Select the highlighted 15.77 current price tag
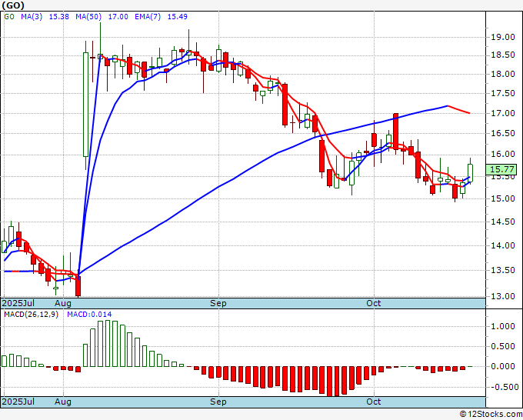 tap(501, 169)
